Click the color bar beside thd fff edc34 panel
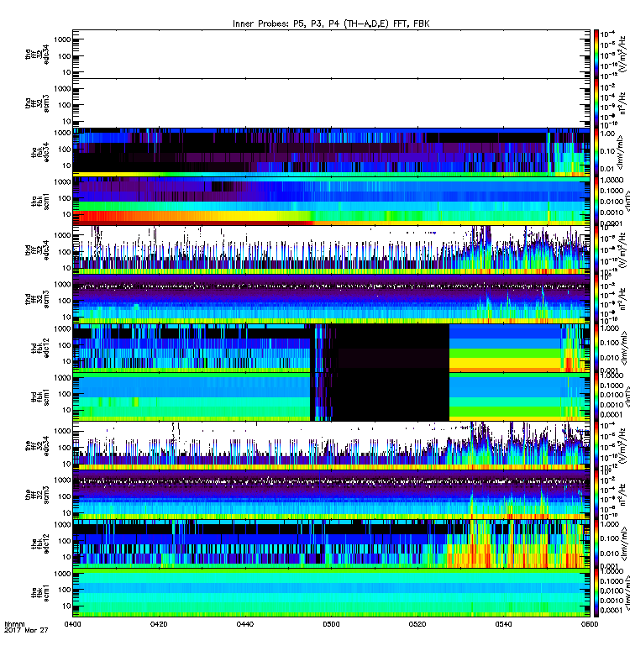This screenshot has width=630, height=672. click(596, 250)
